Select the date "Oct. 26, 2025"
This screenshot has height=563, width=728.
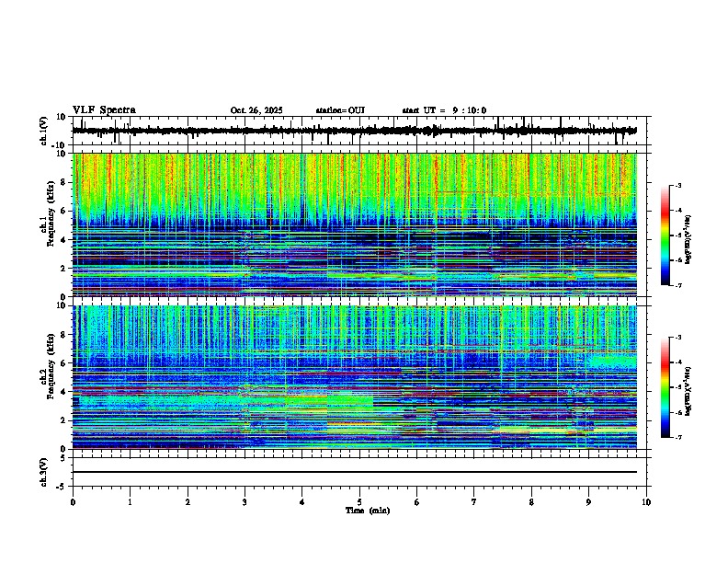(256, 110)
